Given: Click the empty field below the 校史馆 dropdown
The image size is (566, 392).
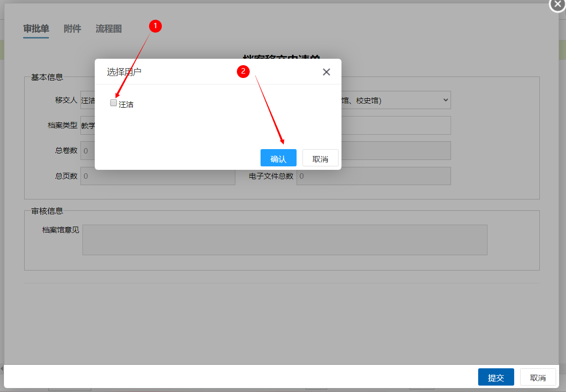Looking at the screenshot, I should (395, 125).
